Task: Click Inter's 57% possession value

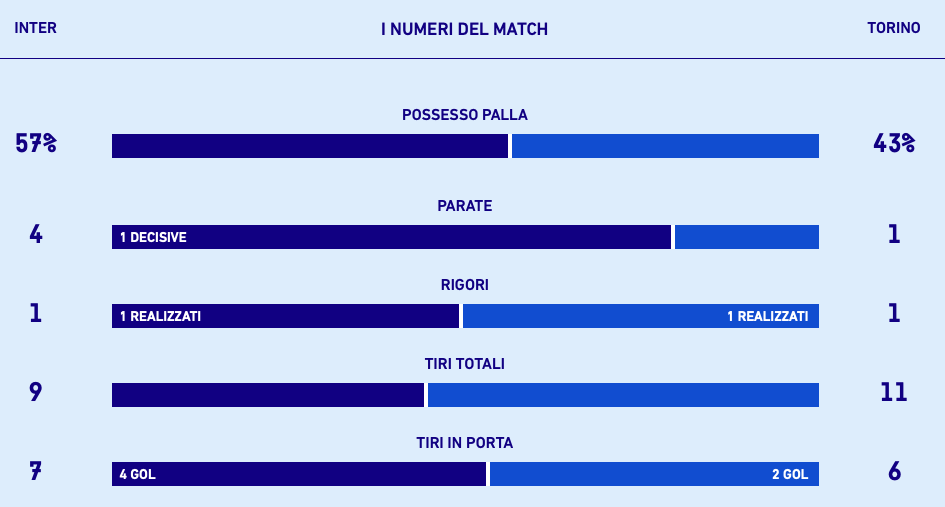Action: (36, 144)
